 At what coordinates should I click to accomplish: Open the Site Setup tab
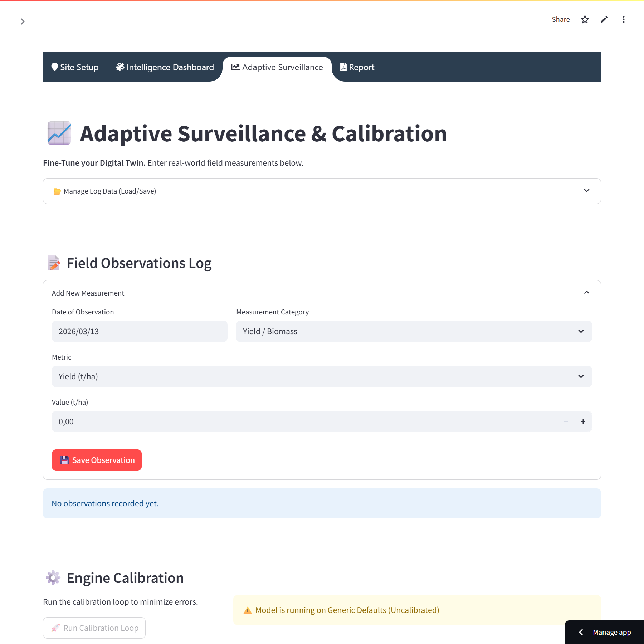pyautogui.click(x=75, y=67)
